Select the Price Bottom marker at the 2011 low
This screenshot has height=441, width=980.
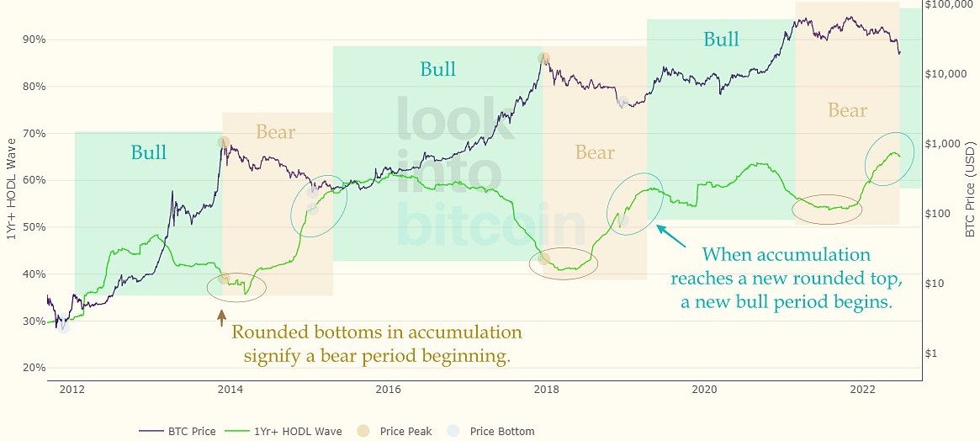pyautogui.click(x=63, y=327)
